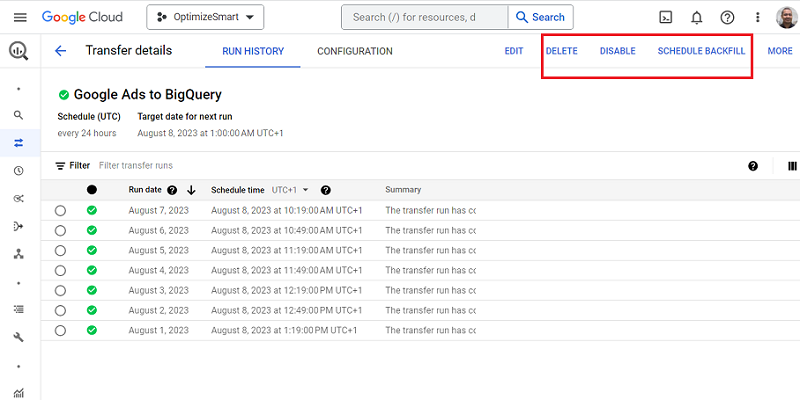Screen dimensions: 800x400
Task: Click the Schedule time help icon
Action: (326, 190)
